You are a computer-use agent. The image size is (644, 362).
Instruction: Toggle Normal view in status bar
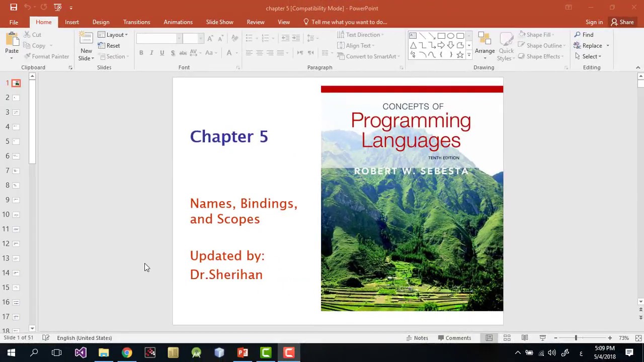(489, 338)
